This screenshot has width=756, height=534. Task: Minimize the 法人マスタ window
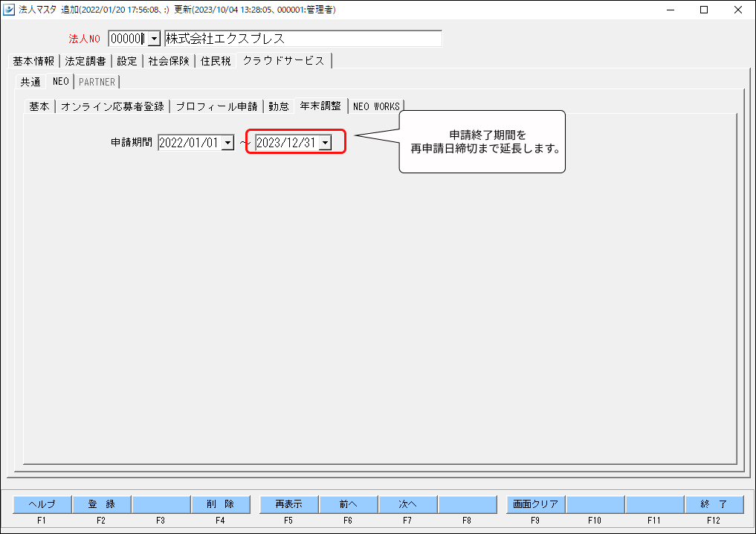pyautogui.click(x=671, y=10)
